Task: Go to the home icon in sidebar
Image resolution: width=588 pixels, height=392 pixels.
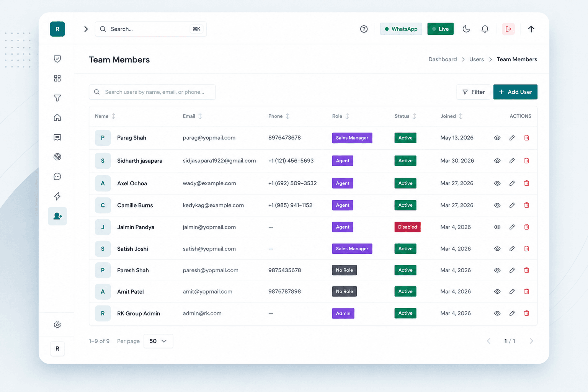Action: click(57, 118)
